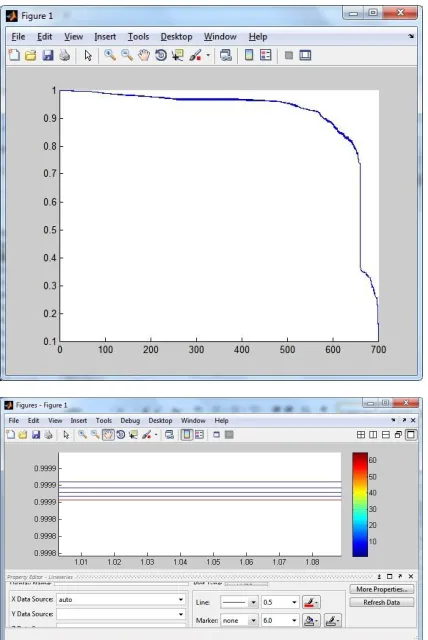Choose Top/Bottom Tile layout in Figures window

[386, 435]
